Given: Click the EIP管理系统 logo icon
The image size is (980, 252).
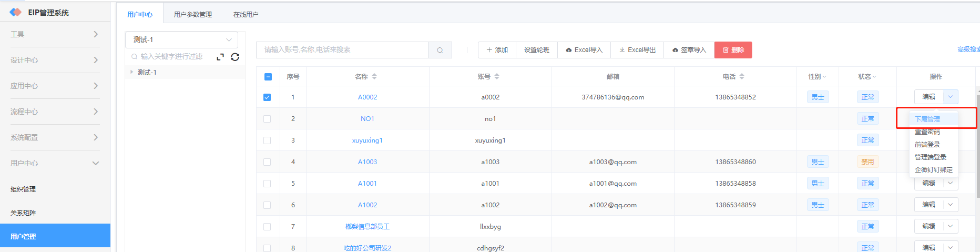Looking at the screenshot, I should [x=16, y=12].
